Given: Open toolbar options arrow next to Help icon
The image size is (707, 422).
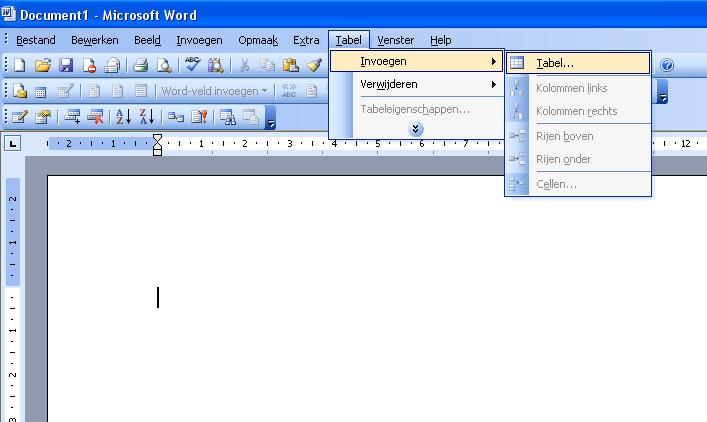Looking at the screenshot, I should click(x=662, y=92).
